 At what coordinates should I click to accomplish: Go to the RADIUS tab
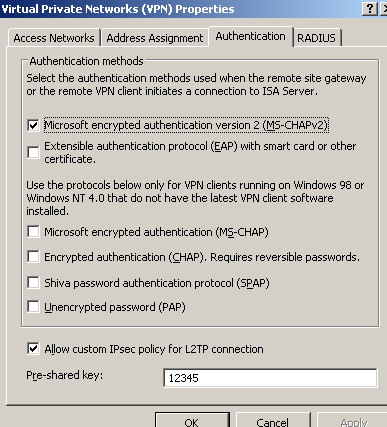pyautogui.click(x=316, y=38)
